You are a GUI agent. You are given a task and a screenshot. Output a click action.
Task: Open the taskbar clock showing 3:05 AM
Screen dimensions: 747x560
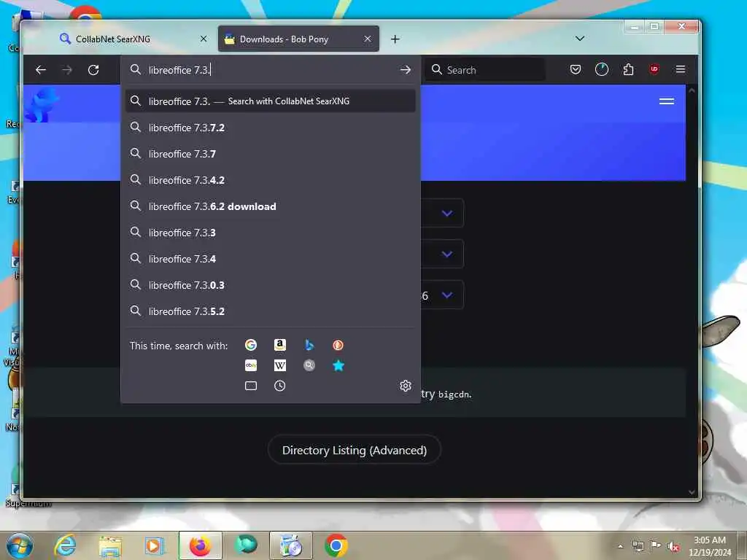[710, 546]
